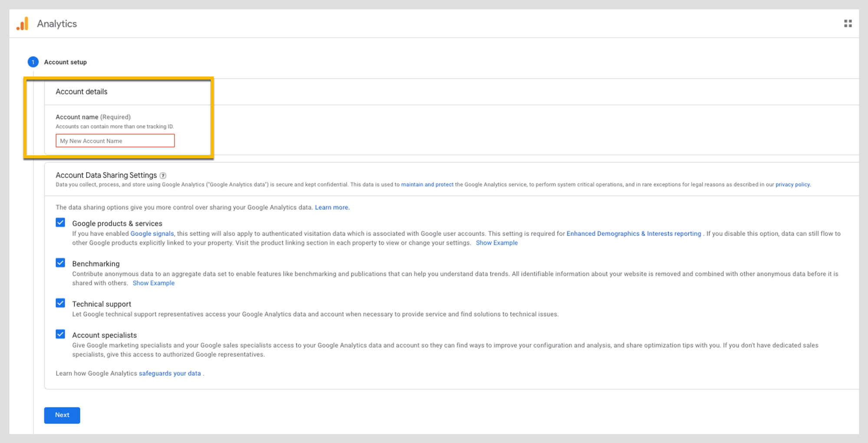The height and width of the screenshot is (443, 868).
Task: Show Example under Benchmarking
Action: [x=154, y=283]
